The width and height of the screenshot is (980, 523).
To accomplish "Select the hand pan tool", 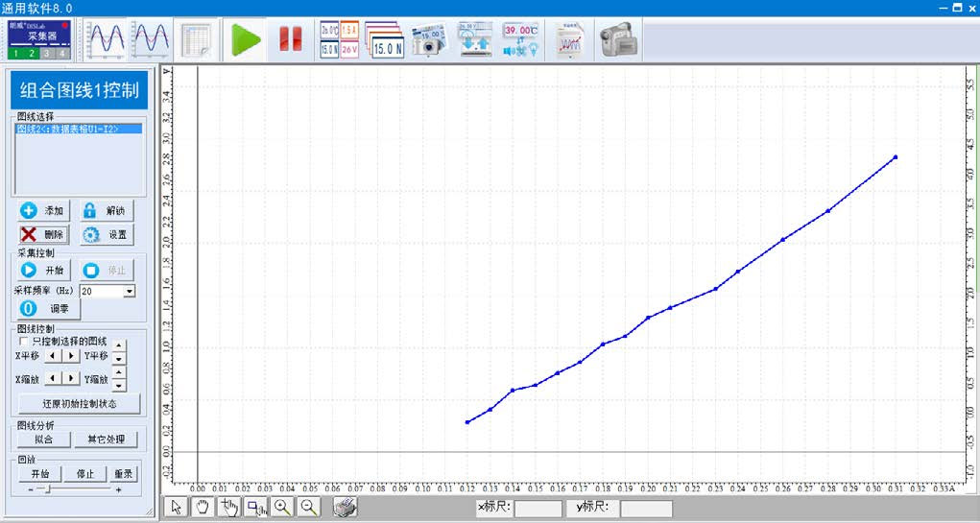I will coord(202,509).
